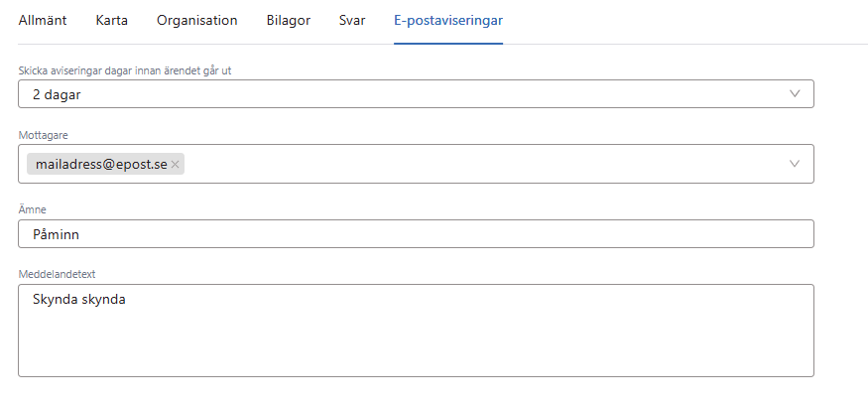Screen dimensions: 868x404
Task: Remove mailadress@epost.se recipient chip
Action: [176, 165]
